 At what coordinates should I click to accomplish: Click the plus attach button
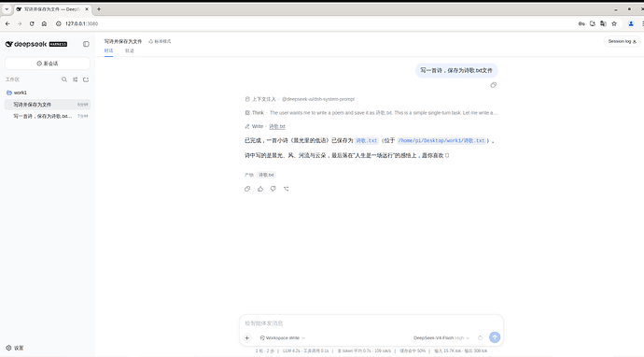pyautogui.click(x=246, y=337)
